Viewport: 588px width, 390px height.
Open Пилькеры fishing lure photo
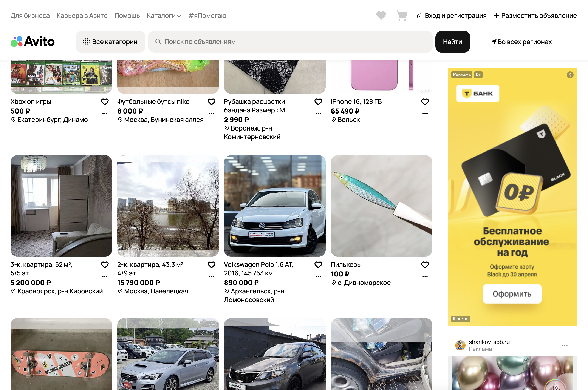pos(381,206)
